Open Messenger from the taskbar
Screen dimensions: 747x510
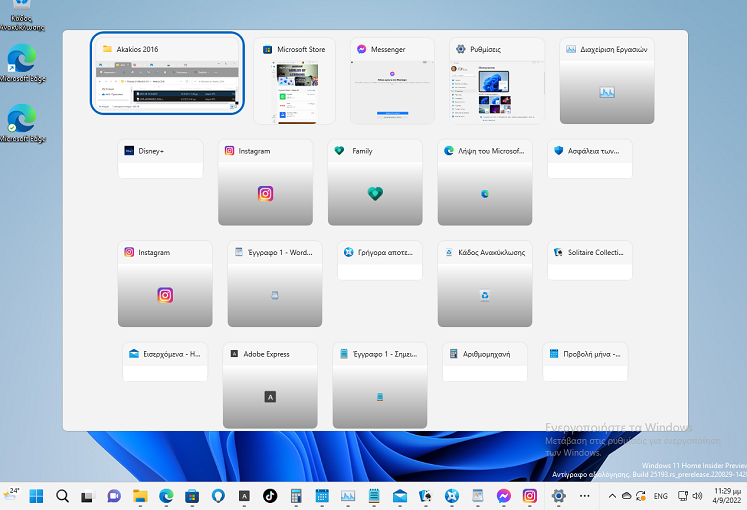point(504,496)
